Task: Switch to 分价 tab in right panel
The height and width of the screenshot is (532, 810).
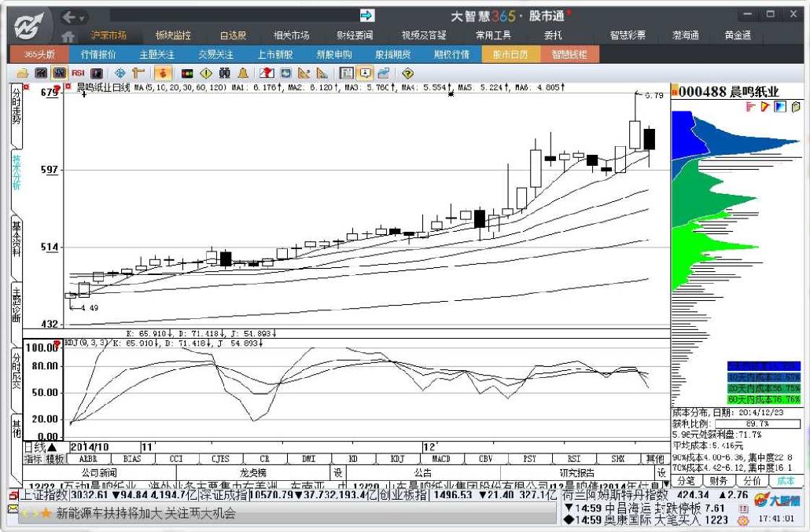Action: pyautogui.click(x=752, y=481)
